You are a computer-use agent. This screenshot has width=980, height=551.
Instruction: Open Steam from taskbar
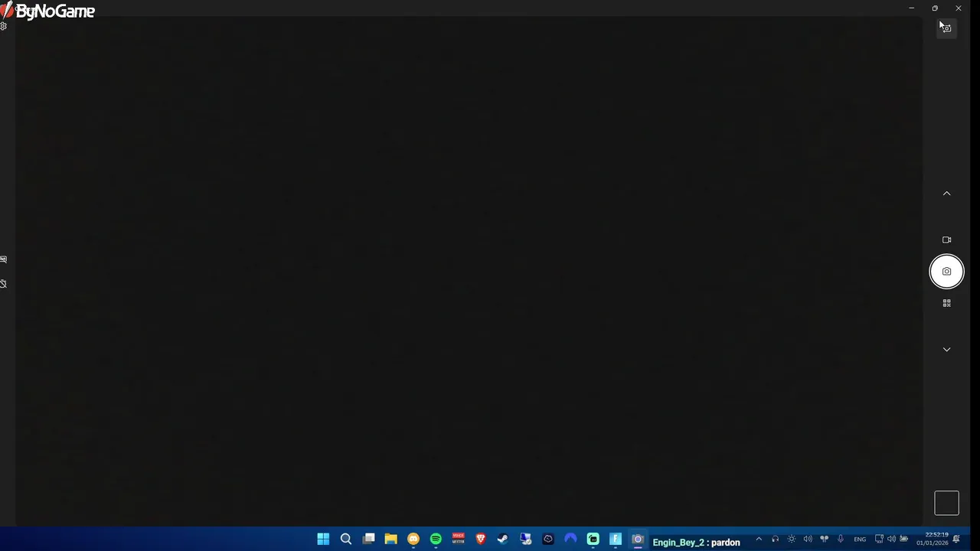pos(503,540)
